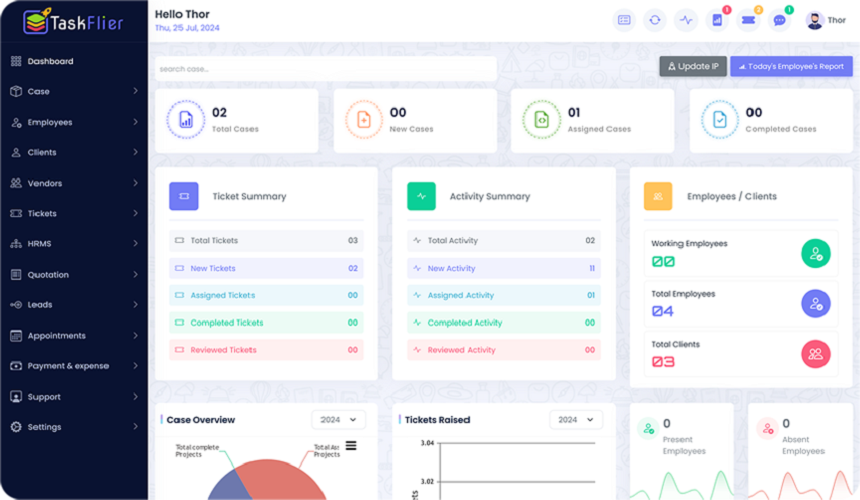Click the yellow Employees / Clients icon
Viewport: 860px width, 500px height.
point(658,196)
